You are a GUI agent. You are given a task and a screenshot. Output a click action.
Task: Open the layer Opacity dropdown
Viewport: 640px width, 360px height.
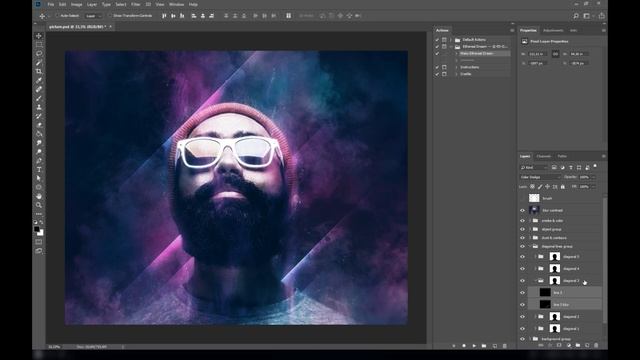tap(593, 177)
